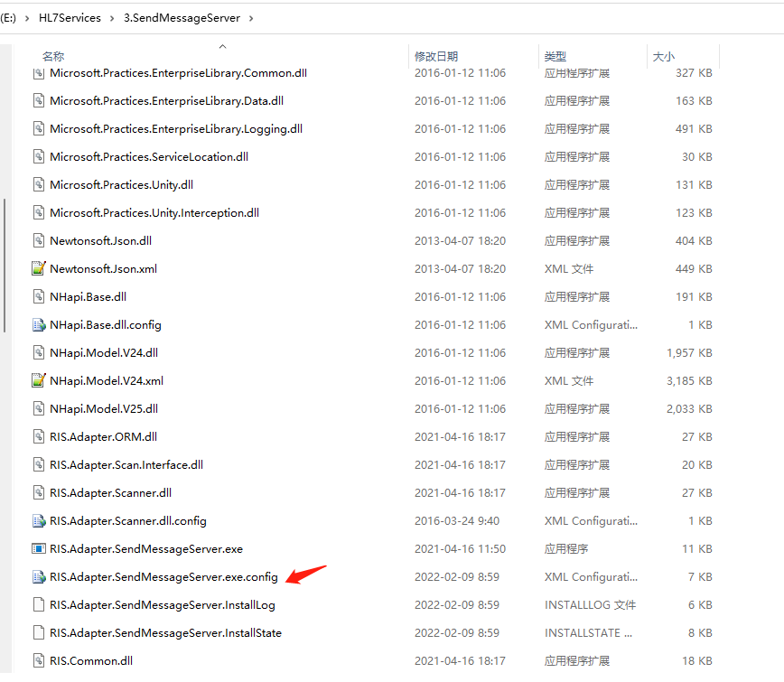Select the Microsoft.Practices.Unity.dll file name
Image resolution: width=784 pixels, height=682 pixels.
click(122, 185)
